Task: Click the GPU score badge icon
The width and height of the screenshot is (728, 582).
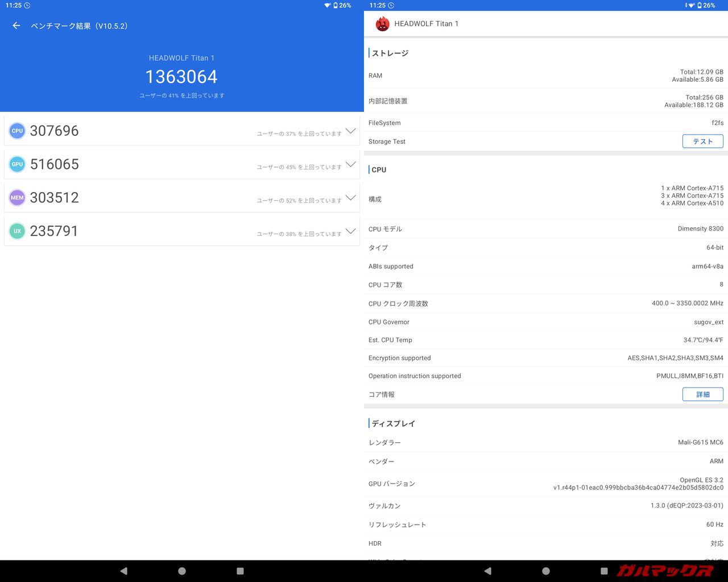Action: [18, 164]
